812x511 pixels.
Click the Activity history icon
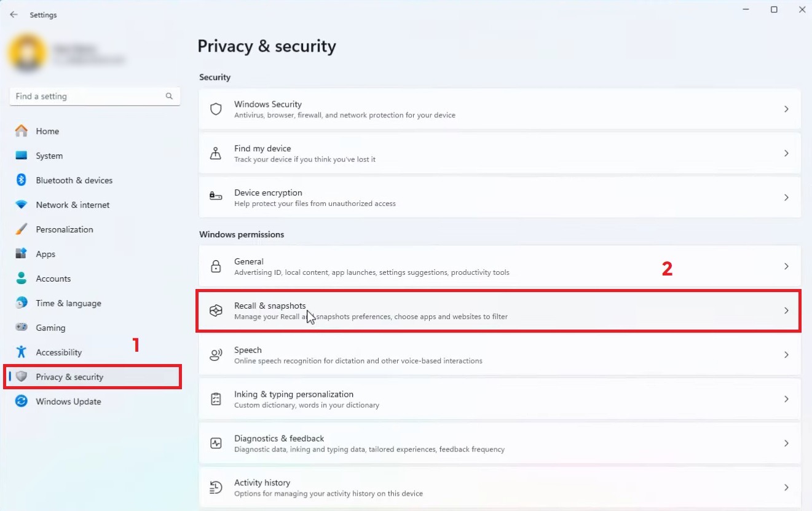click(x=216, y=488)
